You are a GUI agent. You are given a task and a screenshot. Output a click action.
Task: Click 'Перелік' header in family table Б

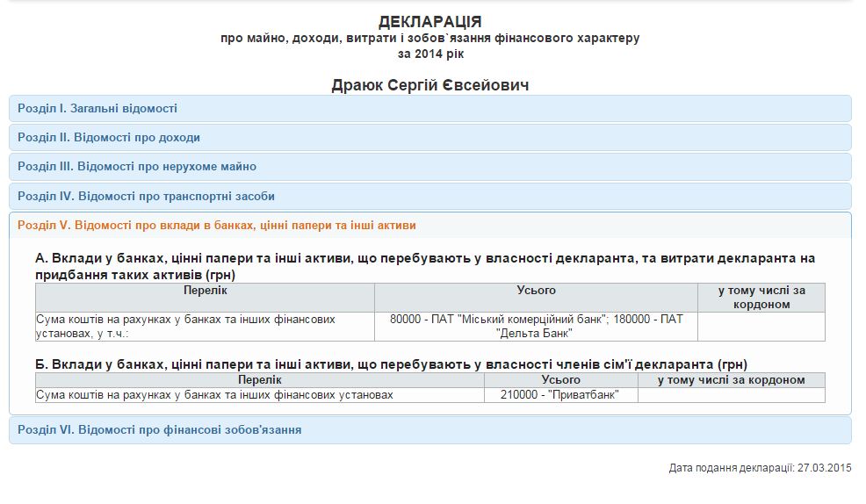click(x=259, y=380)
